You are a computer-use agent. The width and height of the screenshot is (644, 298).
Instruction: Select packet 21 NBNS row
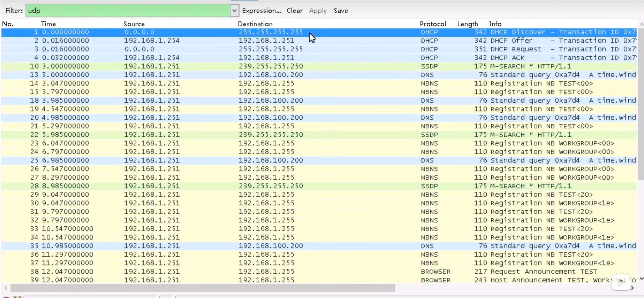click(319, 126)
